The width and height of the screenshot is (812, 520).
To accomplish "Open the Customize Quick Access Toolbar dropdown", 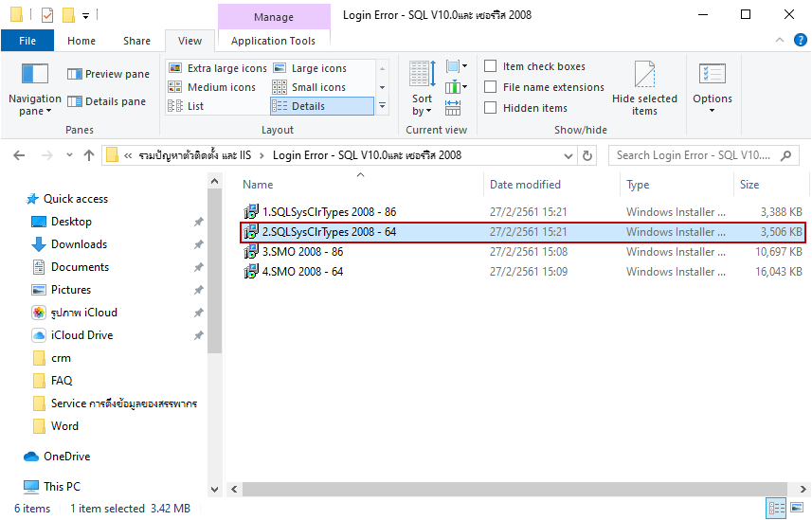I will (86, 15).
